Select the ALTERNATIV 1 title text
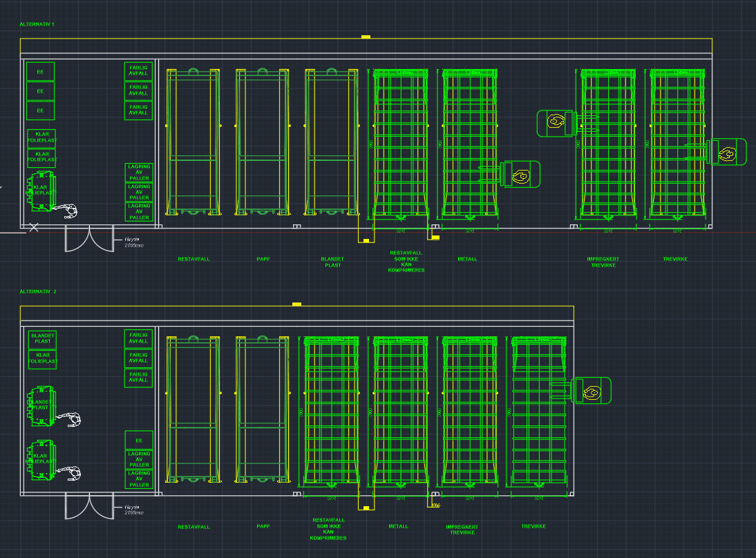Viewport: 756px width, 558px height. tap(37, 24)
